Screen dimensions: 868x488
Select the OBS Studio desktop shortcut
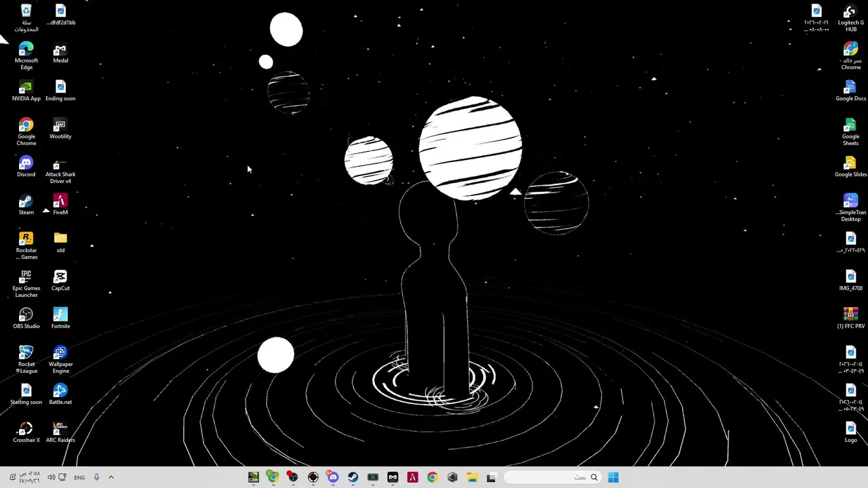[x=26, y=319]
